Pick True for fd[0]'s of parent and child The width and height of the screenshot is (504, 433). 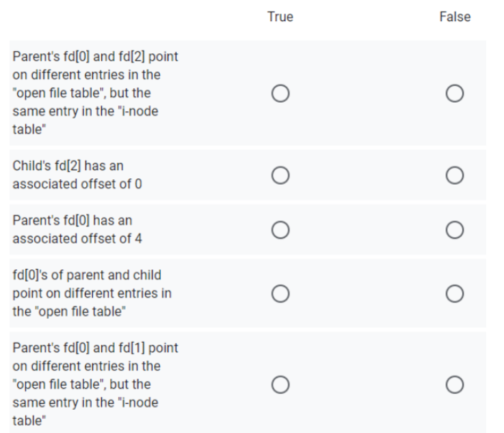click(280, 293)
